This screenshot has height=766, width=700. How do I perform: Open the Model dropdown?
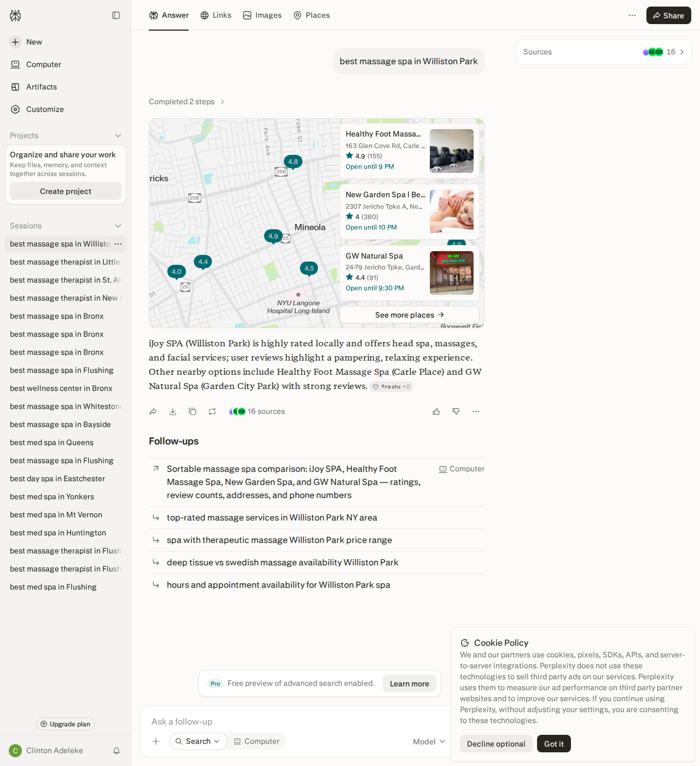pyautogui.click(x=429, y=741)
